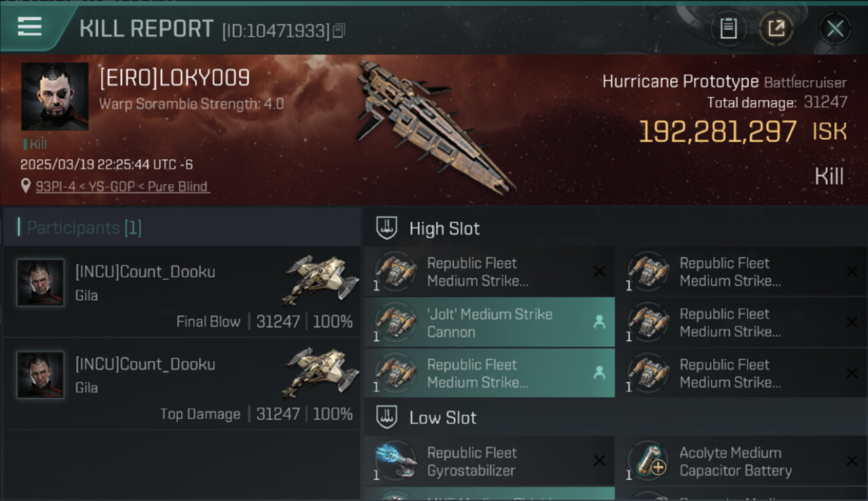The height and width of the screenshot is (501, 868).
Task: Open the [EIRO]LOKY009 pilot name
Action: pos(175,78)
